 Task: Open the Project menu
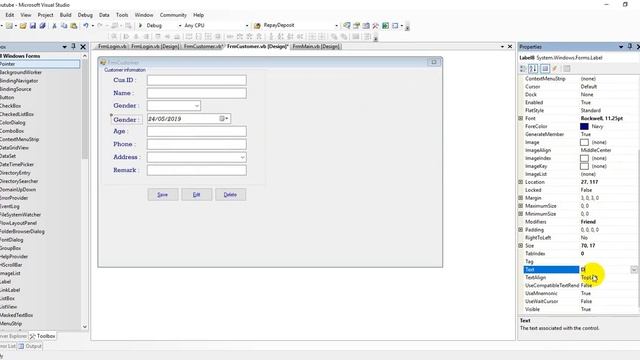coord(45,15)
